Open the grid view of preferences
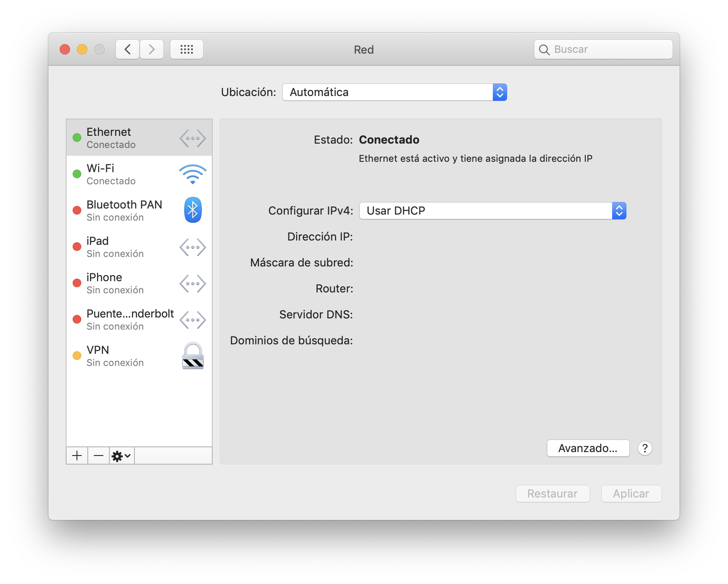The height and width of the screenshot is (584, 728). (187, 49)
